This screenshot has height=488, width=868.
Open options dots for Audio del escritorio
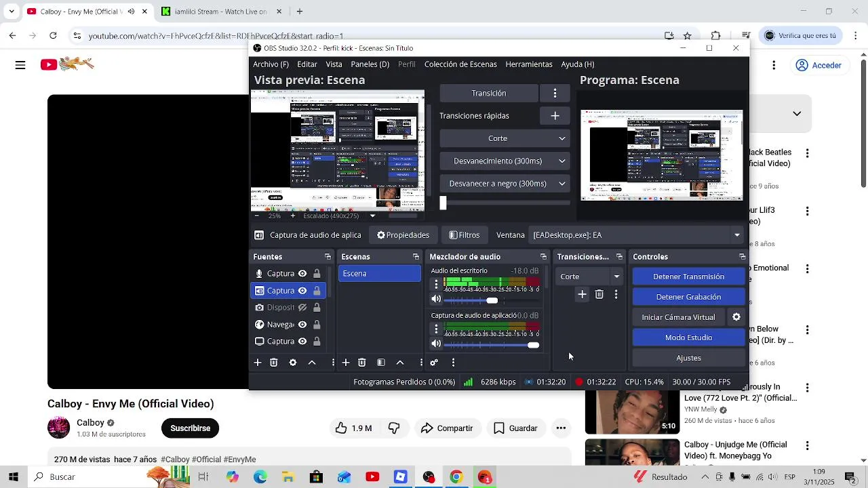[x=436, y=284]
